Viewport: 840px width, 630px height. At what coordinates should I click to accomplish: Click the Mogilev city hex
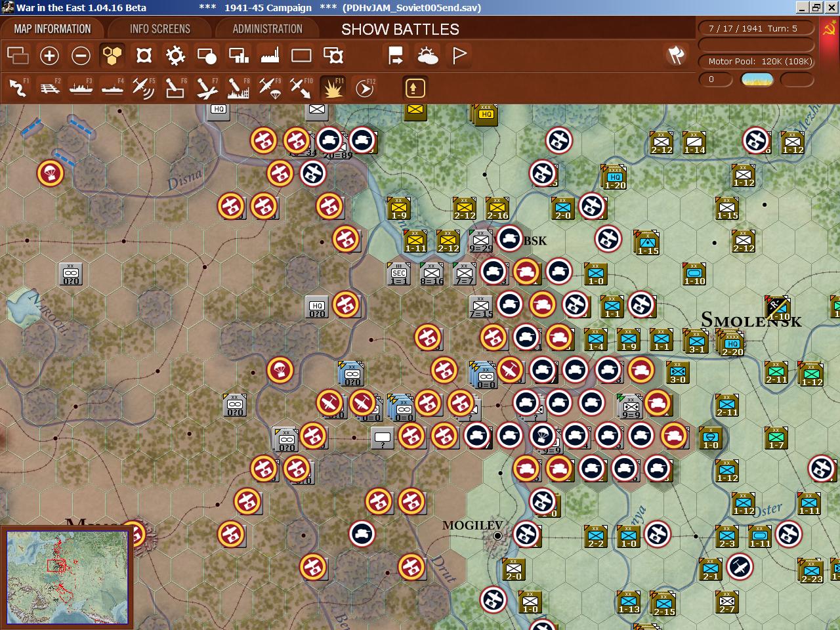498,535
